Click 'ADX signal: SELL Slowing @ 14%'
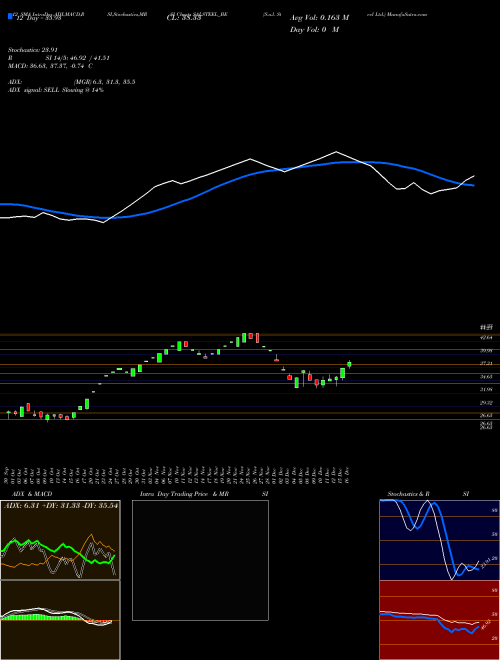Image resolution: width=500 pixels, height=660 pixels. (x=56, y=90)
